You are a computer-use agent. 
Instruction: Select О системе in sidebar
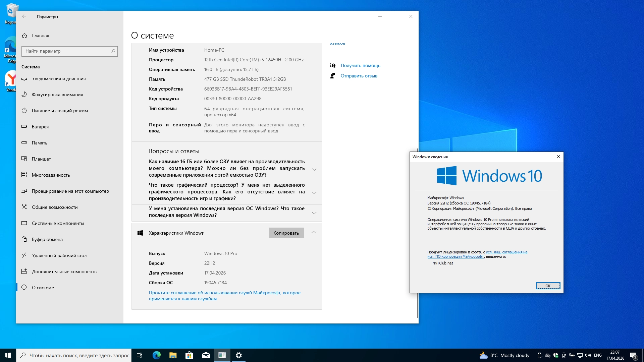[x=43, y=288]
